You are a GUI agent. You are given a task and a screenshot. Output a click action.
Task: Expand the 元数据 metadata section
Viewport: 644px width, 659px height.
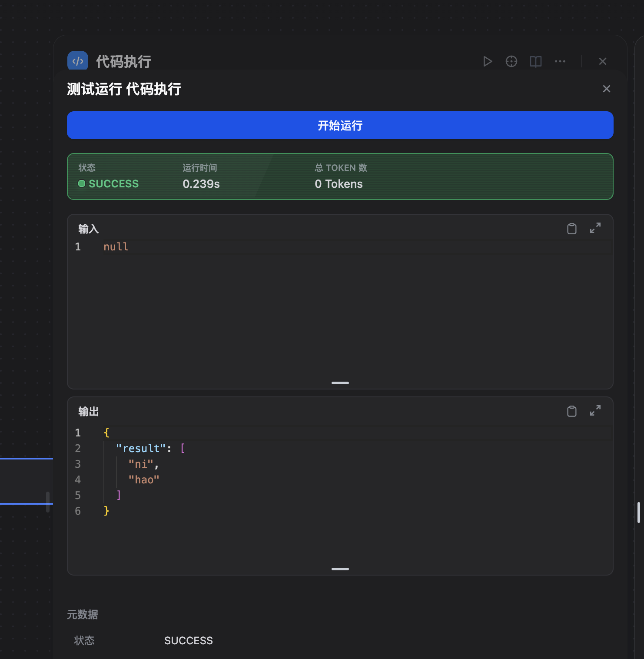[83, 614]
